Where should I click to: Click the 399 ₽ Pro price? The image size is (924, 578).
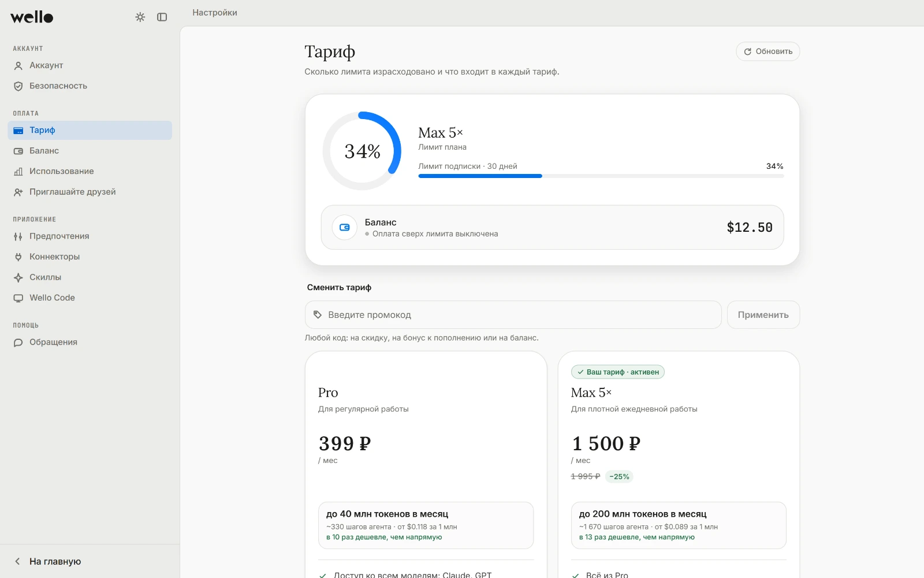(345, 443)
